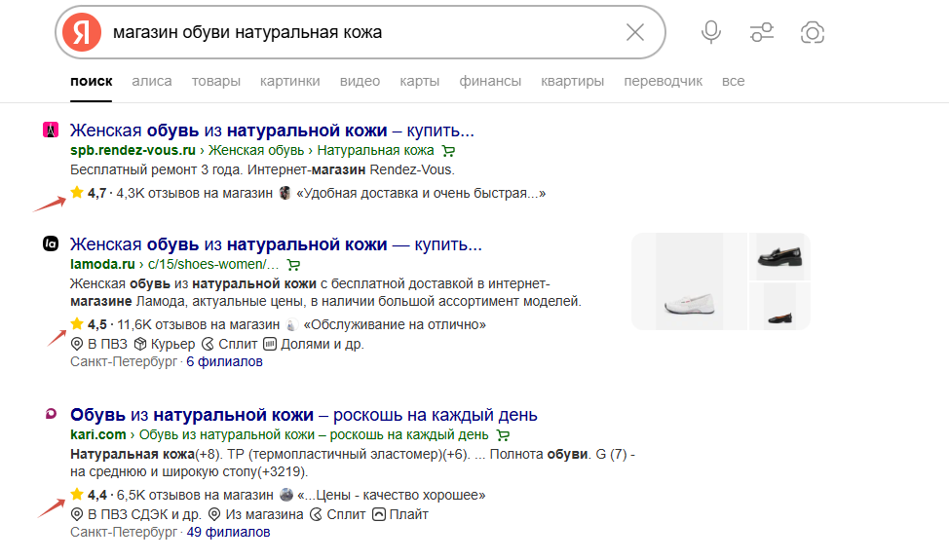Click the «Натуральная кожа» breadcrumb link
The height and width of the screenshot is (560, 949).
coord(375,150)
